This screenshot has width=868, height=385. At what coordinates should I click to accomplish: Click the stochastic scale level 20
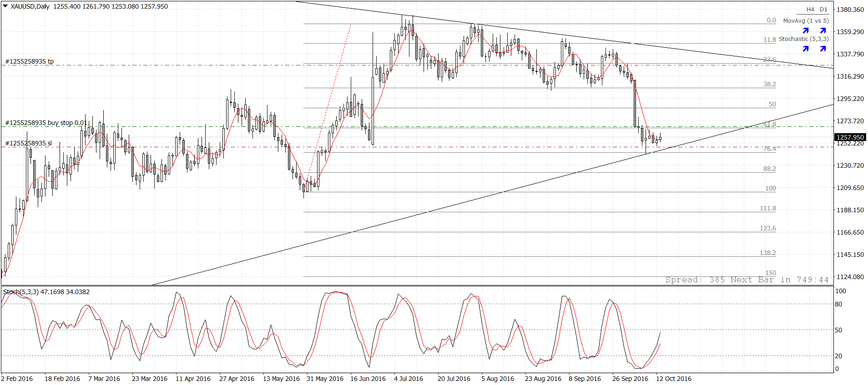point(838,356)
